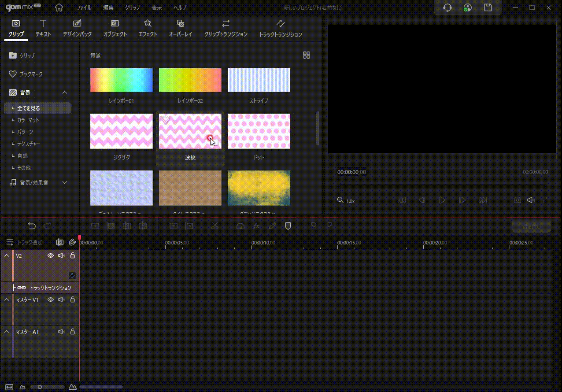562x392 pixels.
Task: Collapse the V2 track chevron
Action: (x=7, y=255)
